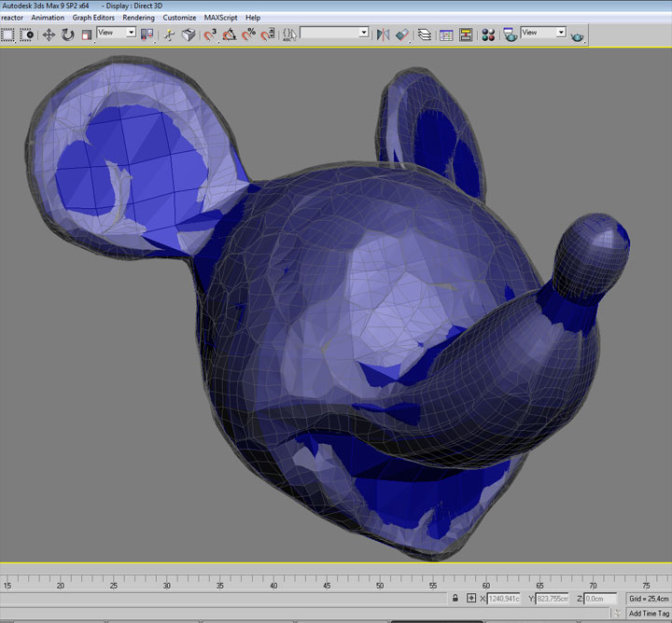This screenshot has width=672, height=623.
Task: Click the Select and Scale tool
Action: point(86,35)
